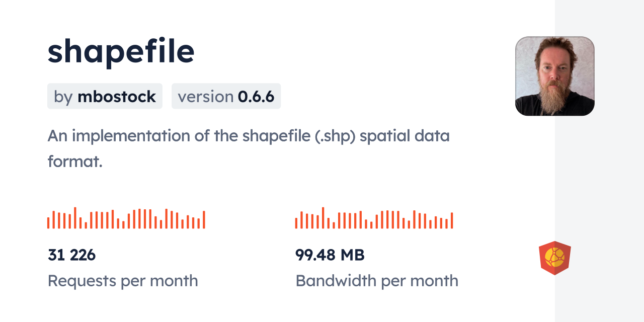Click the jsDelivr logo icon
Screen dimensions: 644x322
coord(554,258)
